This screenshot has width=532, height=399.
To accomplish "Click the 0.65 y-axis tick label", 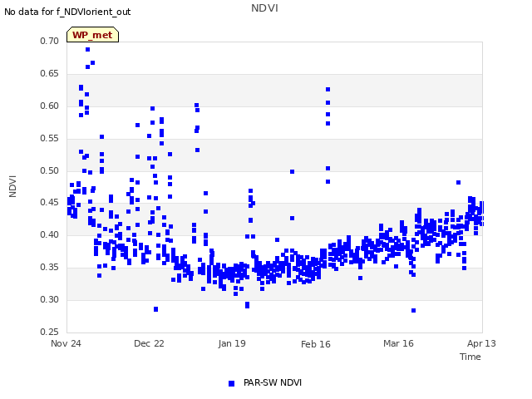I will [50, 74].
